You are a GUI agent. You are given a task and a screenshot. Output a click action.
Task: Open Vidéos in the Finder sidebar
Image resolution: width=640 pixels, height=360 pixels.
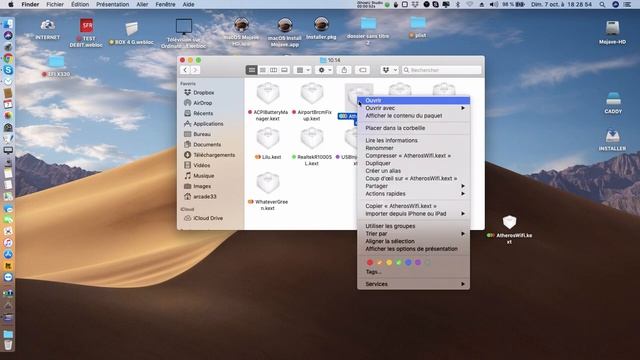(x=202, y=165)
